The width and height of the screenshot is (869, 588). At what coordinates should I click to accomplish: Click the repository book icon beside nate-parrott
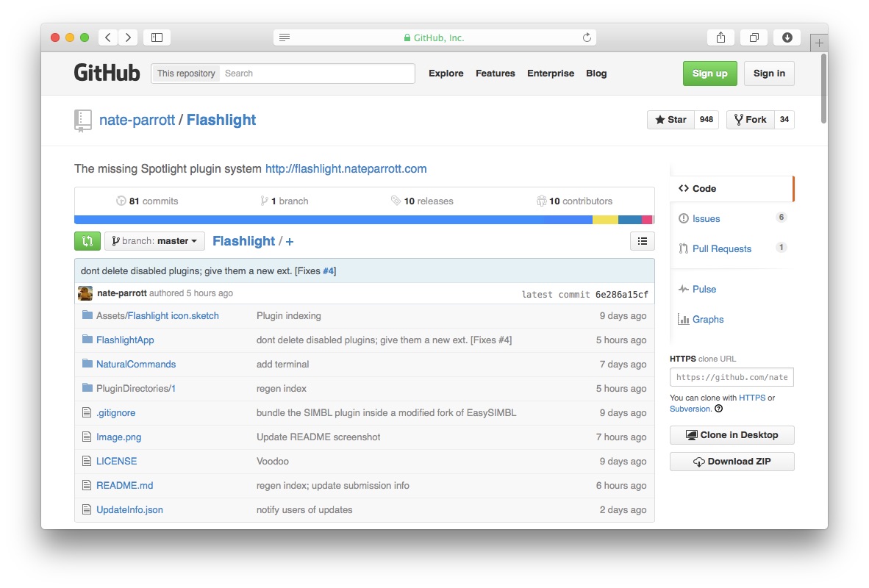pos(82,121)
